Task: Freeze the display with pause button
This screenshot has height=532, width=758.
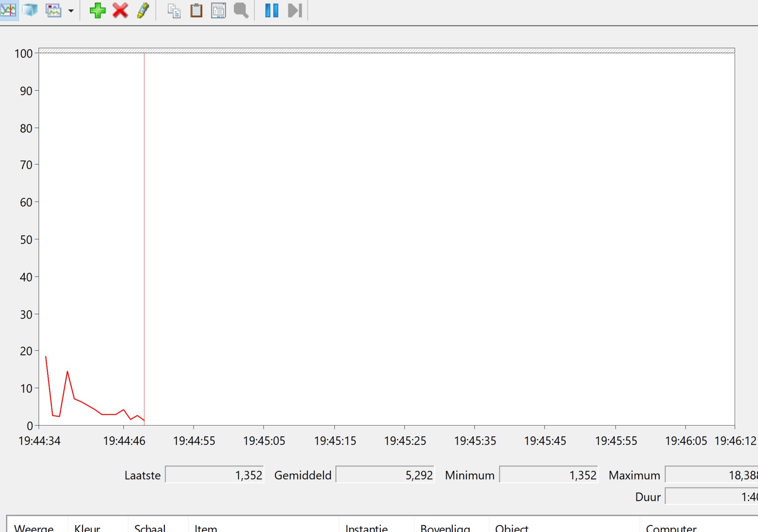Action: click(x=271, y=11)
